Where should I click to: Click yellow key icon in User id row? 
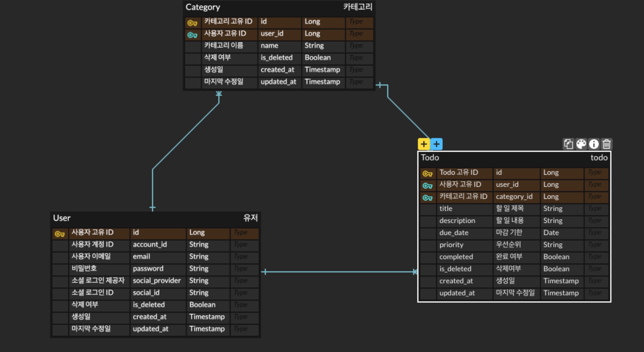coord(60,234)
